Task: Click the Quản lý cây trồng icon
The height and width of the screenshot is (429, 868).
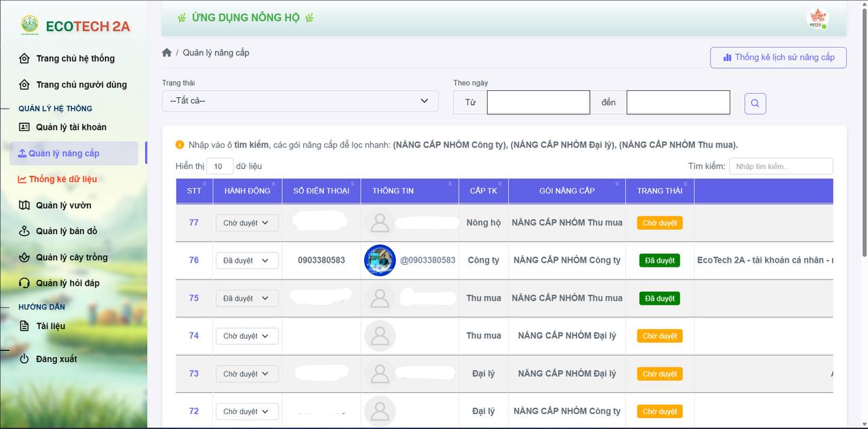Action: click(24, 257)
